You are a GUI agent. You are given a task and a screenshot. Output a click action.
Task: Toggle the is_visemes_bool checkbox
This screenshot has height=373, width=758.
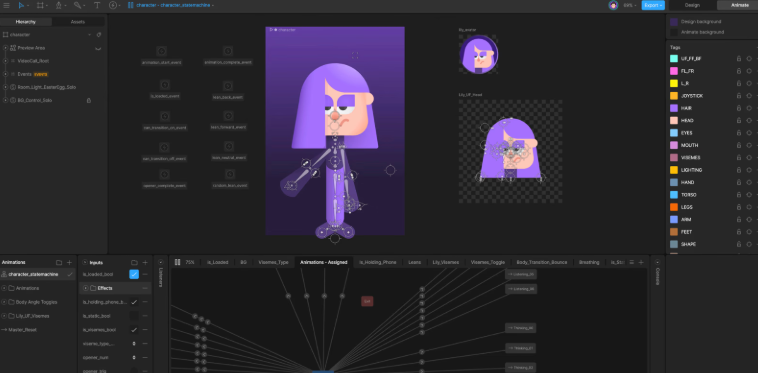pyautogui.click(x=134, y=330)
